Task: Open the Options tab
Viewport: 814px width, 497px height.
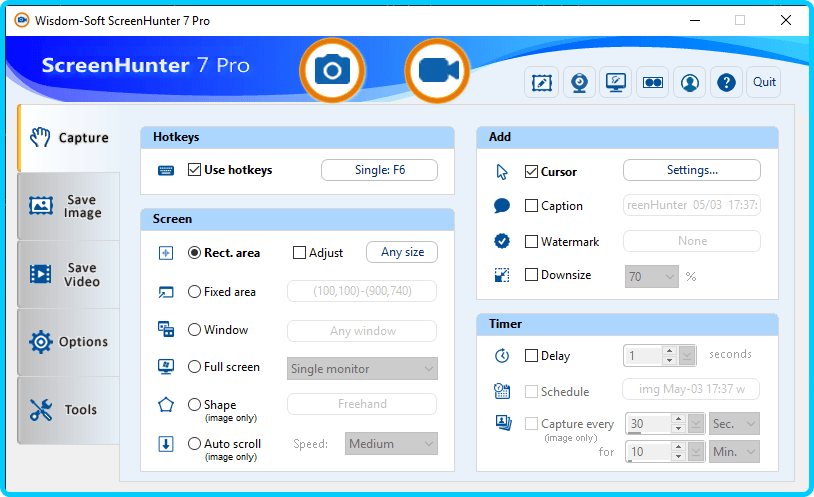Action: click(x=68, y=342)
